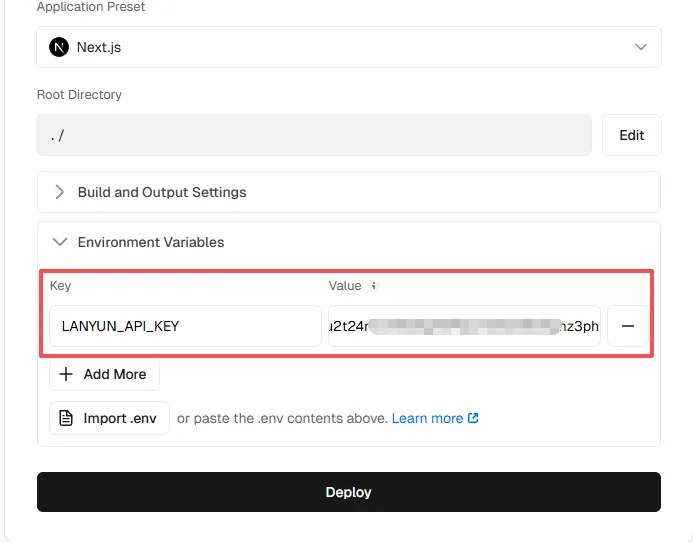Click the info icon beside Value label
Screen dimensions: 693x542
pos(374,286)
